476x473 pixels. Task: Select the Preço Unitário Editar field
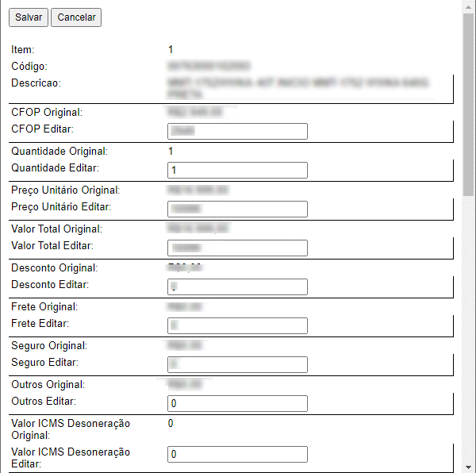237,210
